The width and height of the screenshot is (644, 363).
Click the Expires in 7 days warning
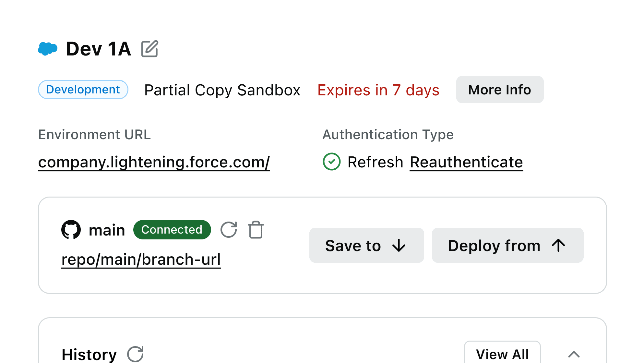[x=378, y=90]
